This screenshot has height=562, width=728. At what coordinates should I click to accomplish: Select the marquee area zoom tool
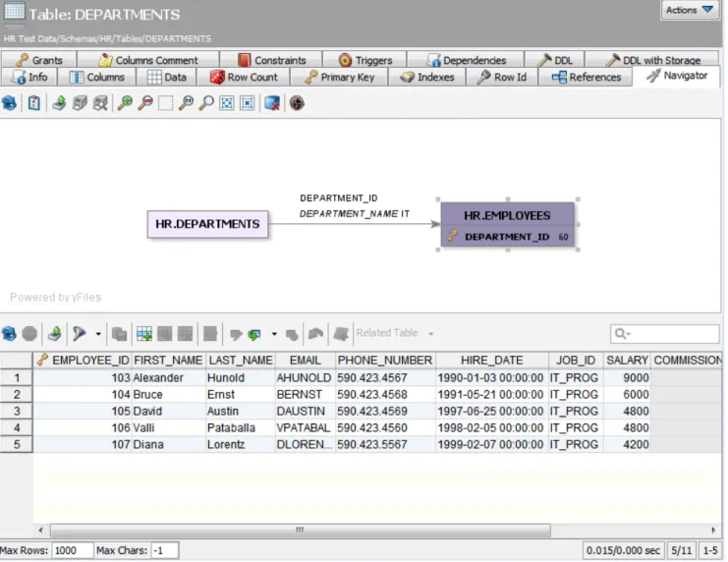[165, 102]
